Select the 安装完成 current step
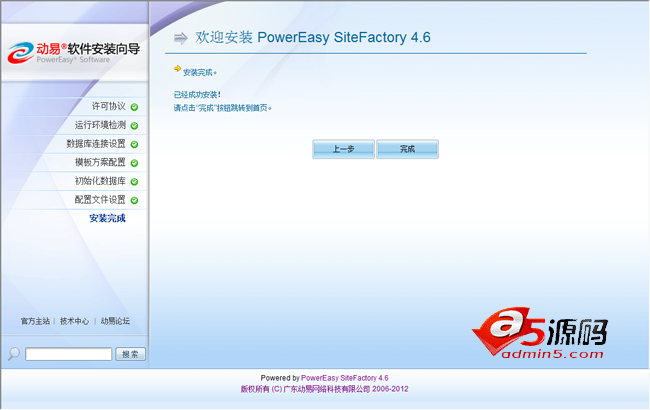The height and width of the screenshot is (410, 650). pyautogui.click(x=107, y=218)
